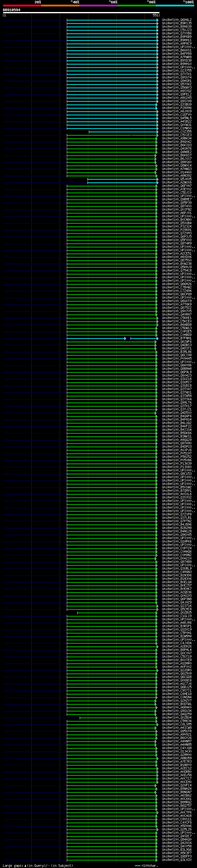Viewport: 197px width, 868px height.
Task: Click hit label UniRef100_Q6IWF6
Action: (176, 341)
